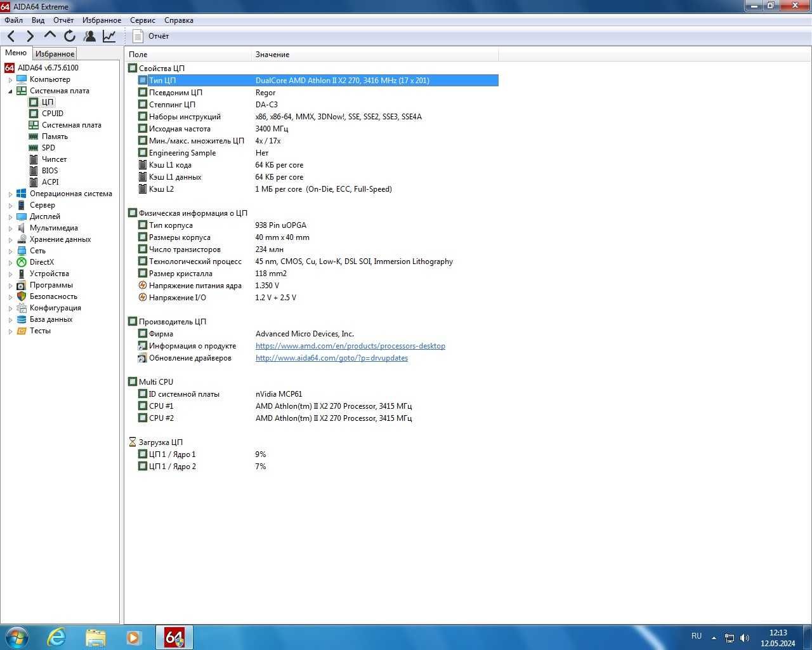The height and width of the screenshot is (650, 812).
Task: Open the Сервис menu
Action: click(143, 20)
